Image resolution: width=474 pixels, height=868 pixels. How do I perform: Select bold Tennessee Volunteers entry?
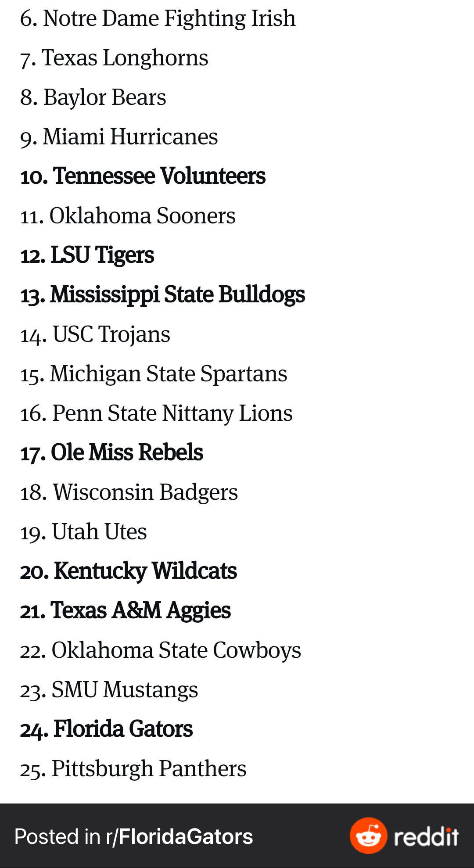143,176
